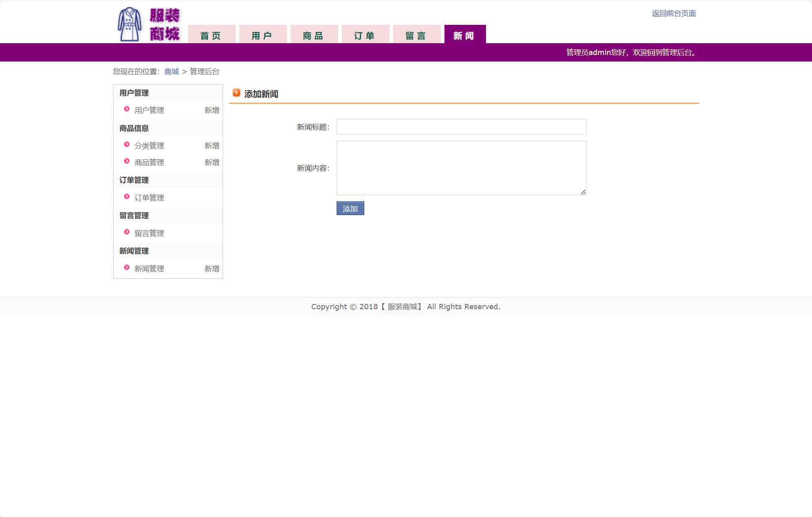812x517 pixels.
Task: Click the bullet icon beside 订单管理 link
Action: tap(127, 197)
